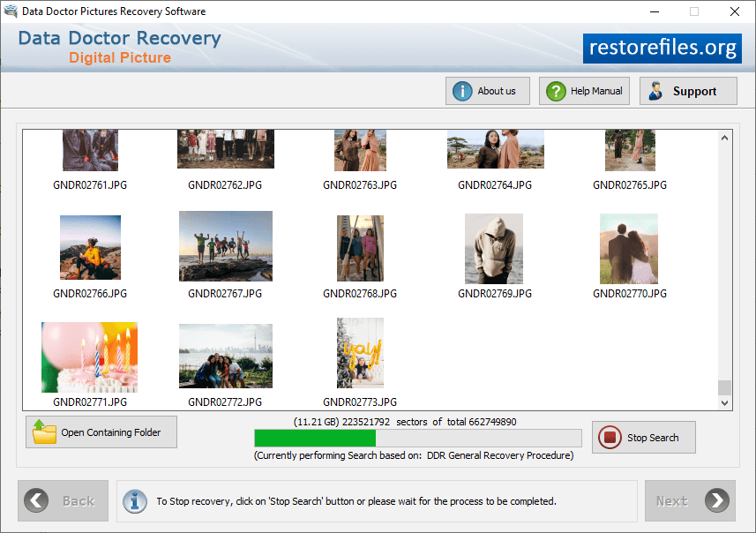756x533 pixels.
Task: Click the Next arrow icon
Action: 717,500
